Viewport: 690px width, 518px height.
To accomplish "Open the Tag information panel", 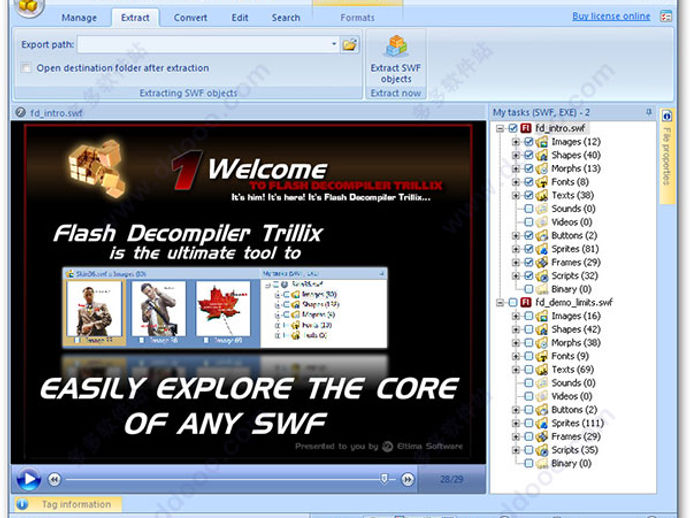I will pyautogui.click(x=68, y=504).
